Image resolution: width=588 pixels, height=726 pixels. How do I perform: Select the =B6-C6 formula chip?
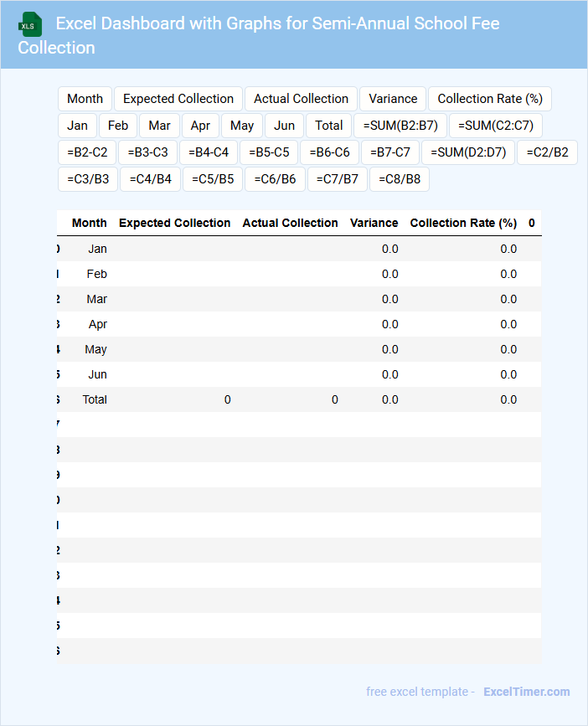click(x=330, y=152)
